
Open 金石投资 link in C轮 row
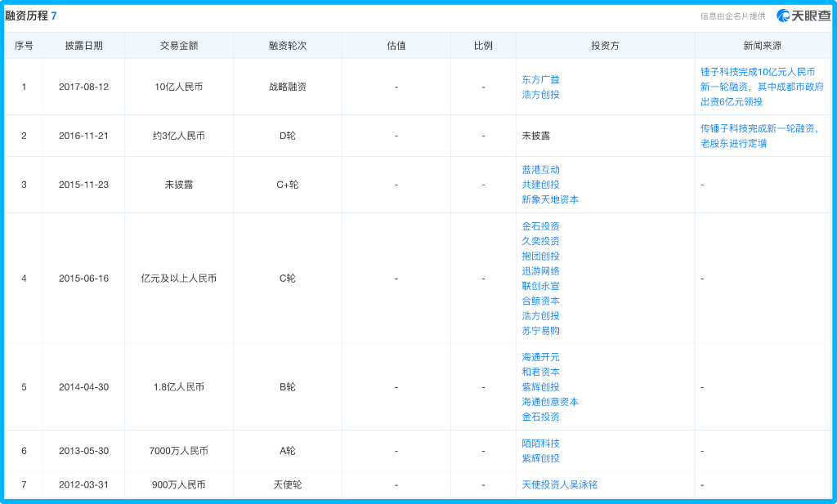pyautogui.click(x=540, y=226)
